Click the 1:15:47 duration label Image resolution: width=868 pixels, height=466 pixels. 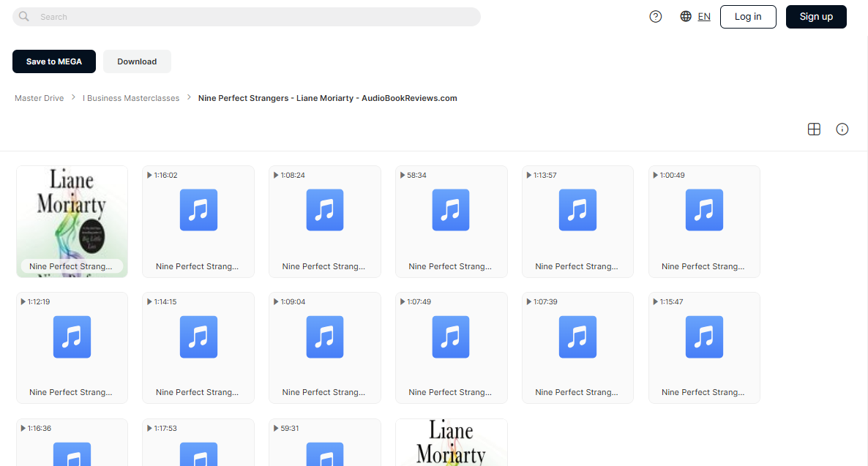point(671,301)
